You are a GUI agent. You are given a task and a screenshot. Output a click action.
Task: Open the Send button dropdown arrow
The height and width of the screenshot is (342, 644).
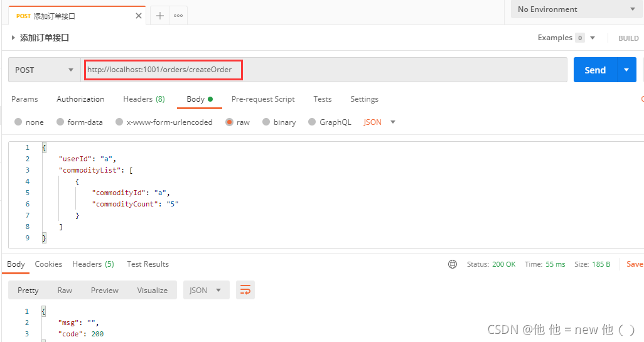(x=626, y=70)
